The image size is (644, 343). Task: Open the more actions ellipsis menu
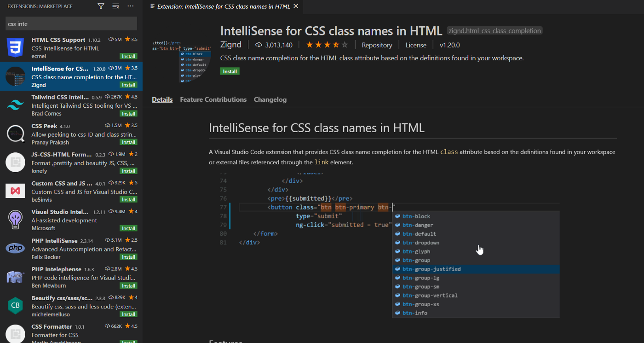(131, 6)
